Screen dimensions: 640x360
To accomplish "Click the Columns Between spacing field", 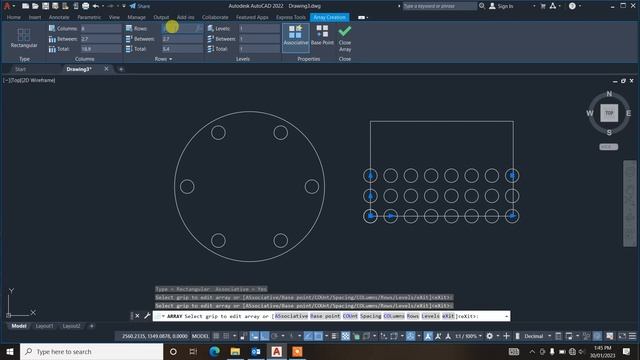I will click(101, 39).
